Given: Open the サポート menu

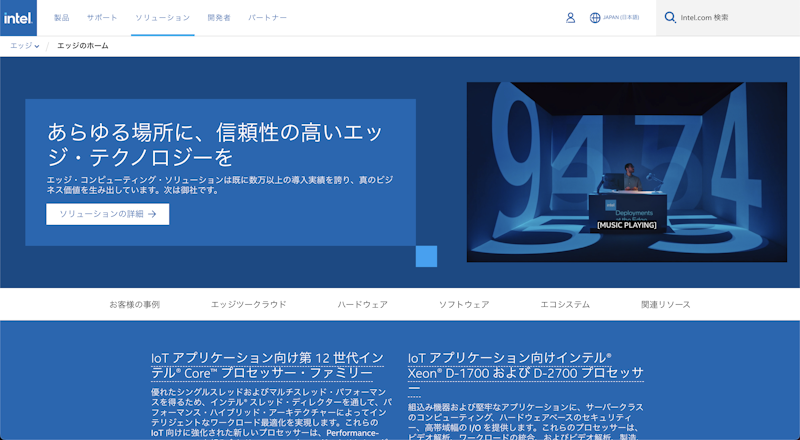Looking at the screenshot, I should 101,18.
